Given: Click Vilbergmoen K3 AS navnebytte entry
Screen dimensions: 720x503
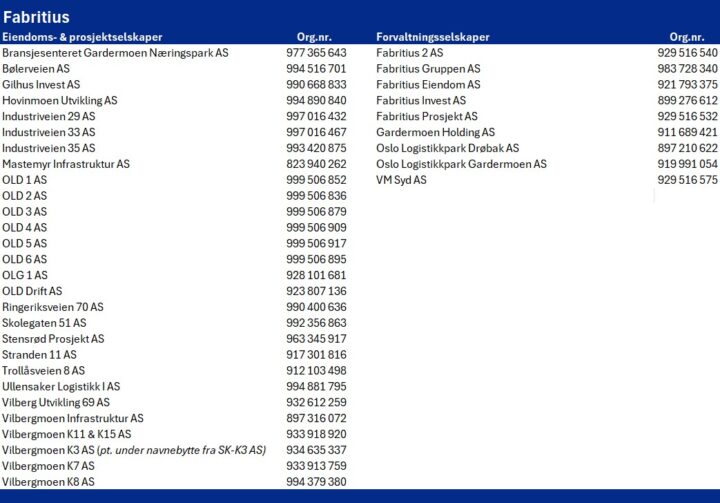Looking at the screenshot, I should (134, 450).
